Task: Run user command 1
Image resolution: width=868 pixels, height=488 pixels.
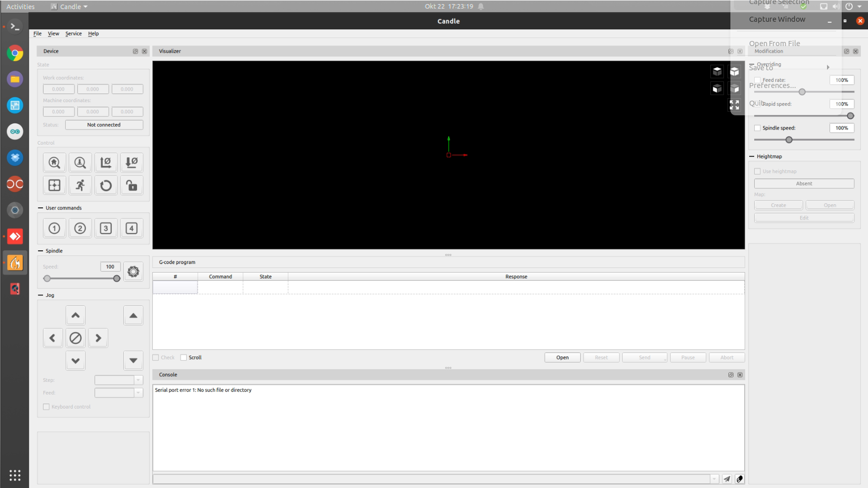Action: (54, 228)
